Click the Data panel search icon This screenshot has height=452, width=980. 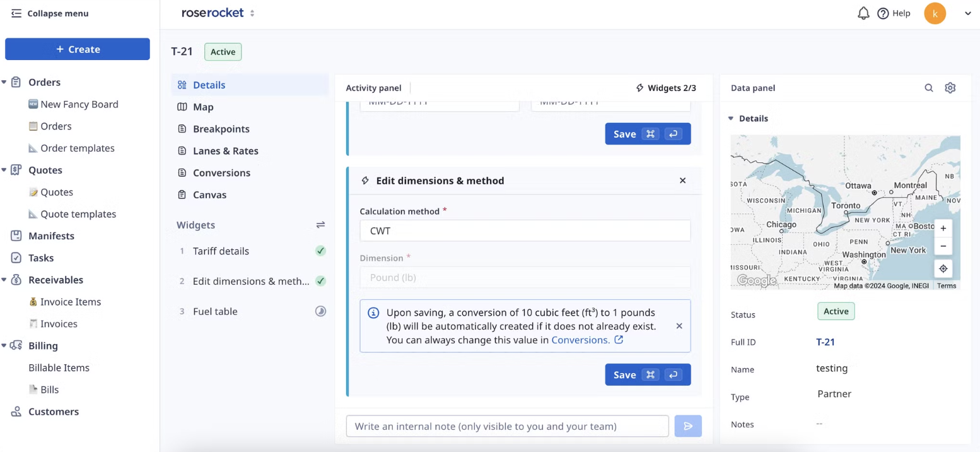click(x=928, y=88)
